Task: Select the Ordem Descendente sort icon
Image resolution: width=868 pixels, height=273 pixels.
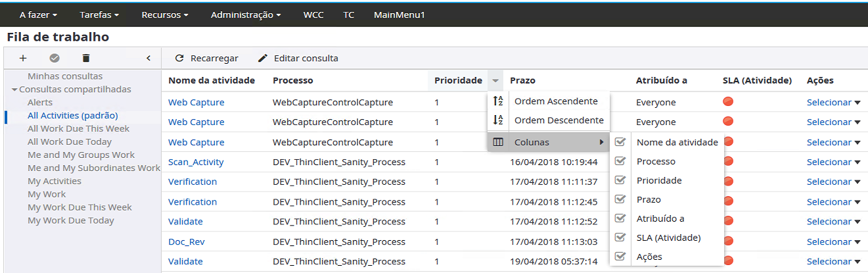Action: click(x=498, y=120)
